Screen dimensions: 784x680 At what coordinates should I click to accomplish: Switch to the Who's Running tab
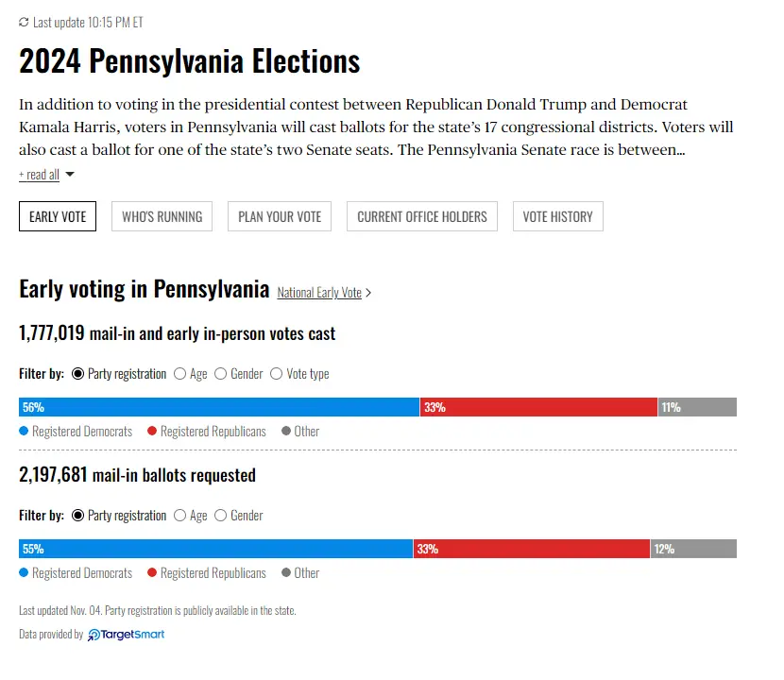pos(162,216)
